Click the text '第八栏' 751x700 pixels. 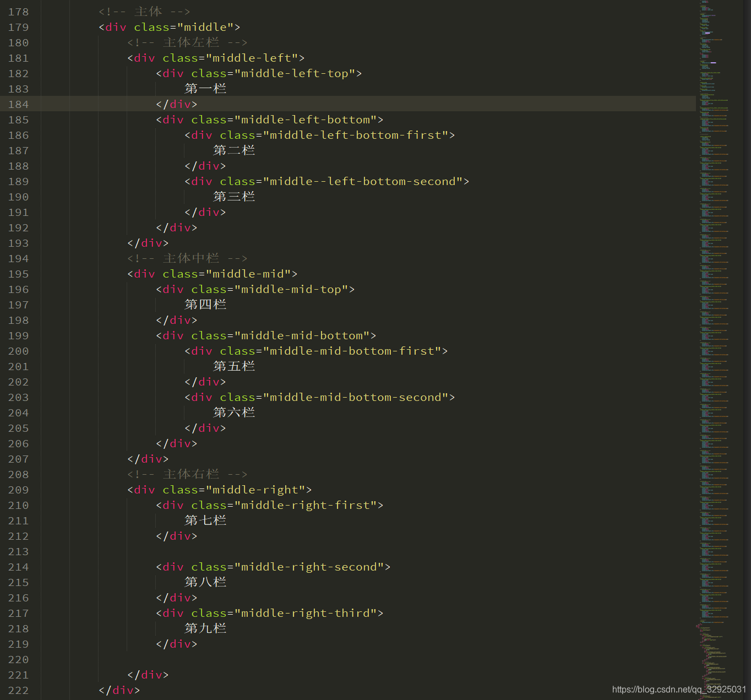[x=205, y=582]
